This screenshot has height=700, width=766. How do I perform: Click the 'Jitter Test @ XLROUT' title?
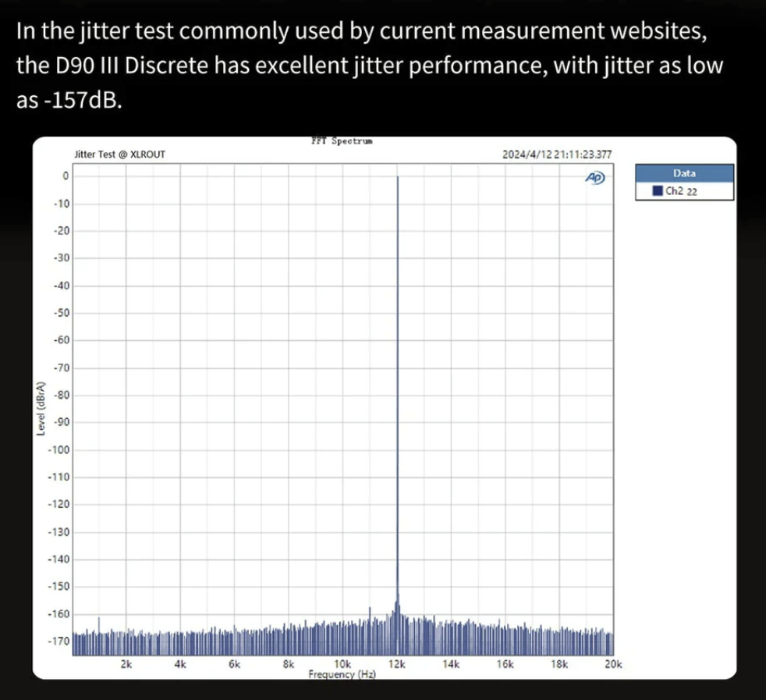pos(119,155)
